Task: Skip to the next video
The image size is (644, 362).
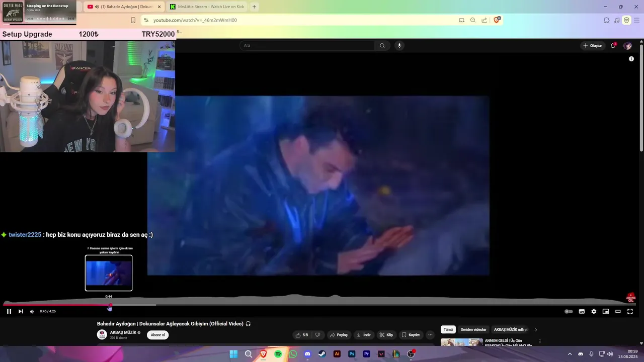Action: pos(21,311)
